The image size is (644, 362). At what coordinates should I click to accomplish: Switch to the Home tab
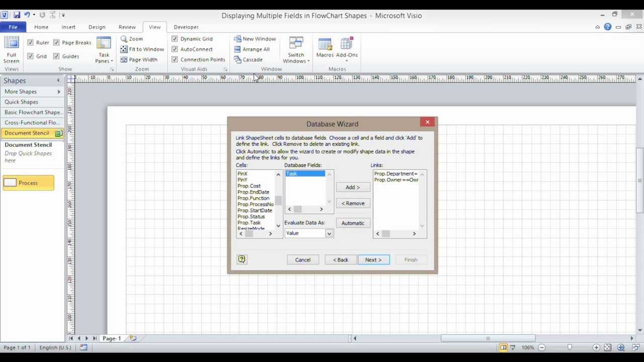coord(41,27)
